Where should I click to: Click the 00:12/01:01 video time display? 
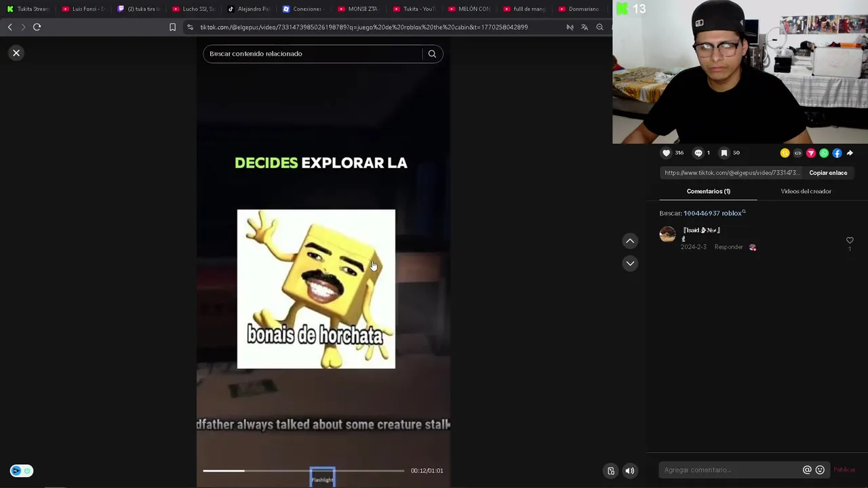(427, 470)
